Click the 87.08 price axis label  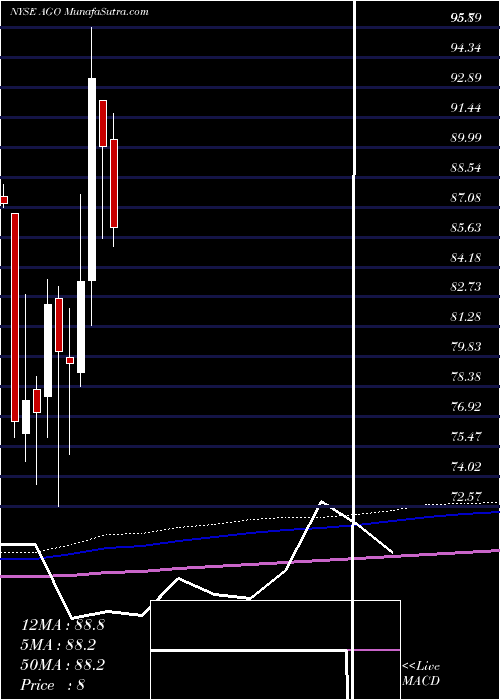(x=466, y=197)
